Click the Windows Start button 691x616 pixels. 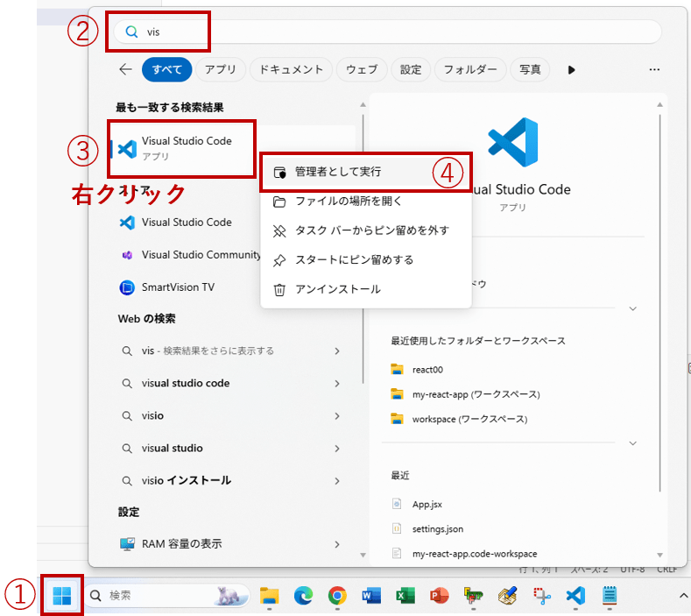(x=61, y=596)
